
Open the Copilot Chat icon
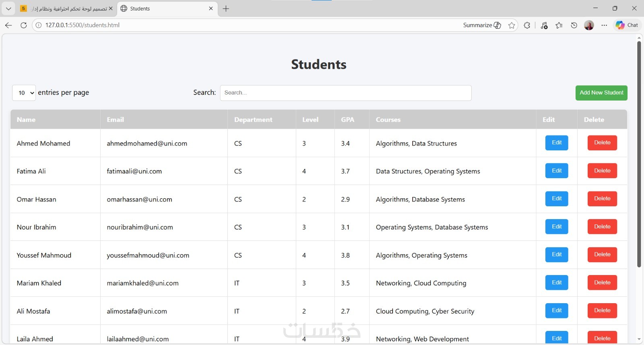click(627, 25)
